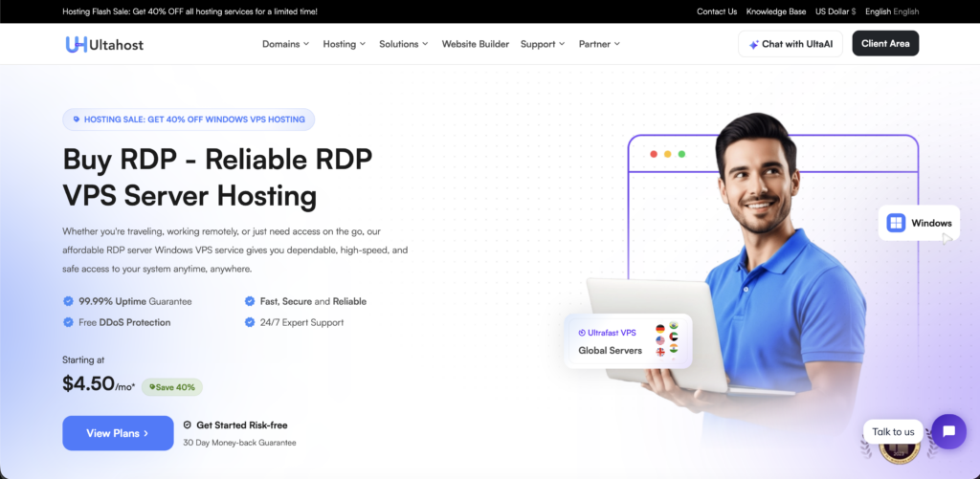This screenshot has height=479, width=980.
Task: Open Website Builder page
Action: point(476,44)
